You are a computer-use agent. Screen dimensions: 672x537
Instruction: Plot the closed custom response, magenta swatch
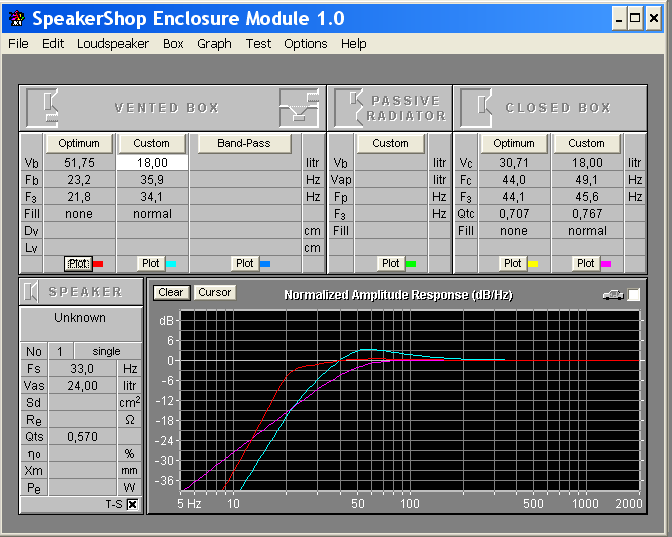(585, 264)
